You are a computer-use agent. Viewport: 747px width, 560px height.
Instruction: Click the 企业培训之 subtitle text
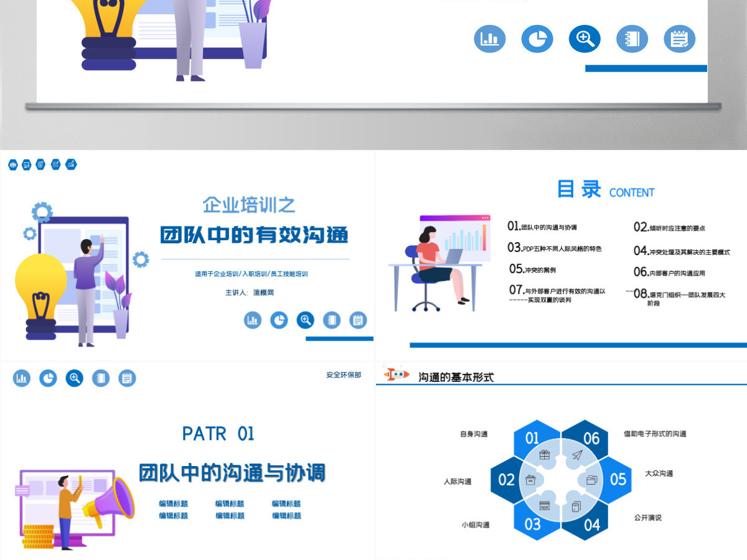[249, 204]
